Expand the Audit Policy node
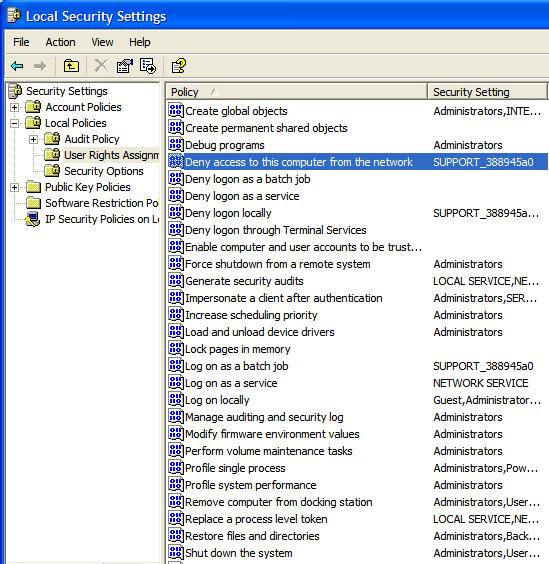 (33, 139)
